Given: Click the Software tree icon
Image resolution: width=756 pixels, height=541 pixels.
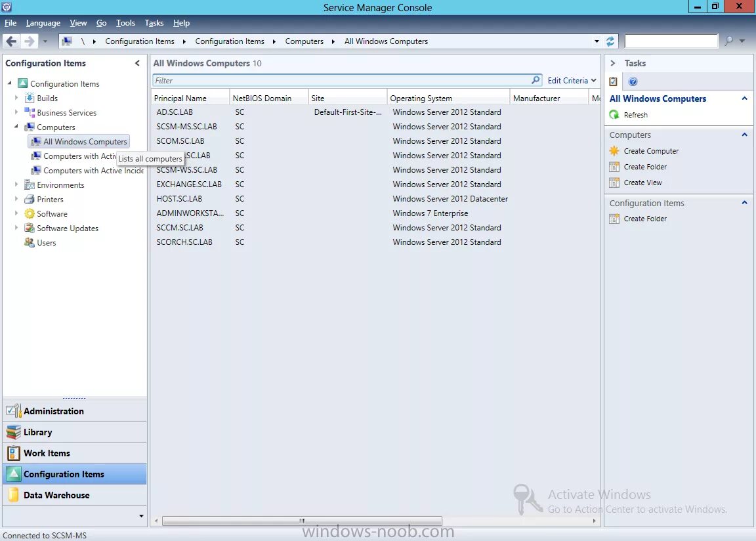Looking at the screenshot, I should 30,213.
